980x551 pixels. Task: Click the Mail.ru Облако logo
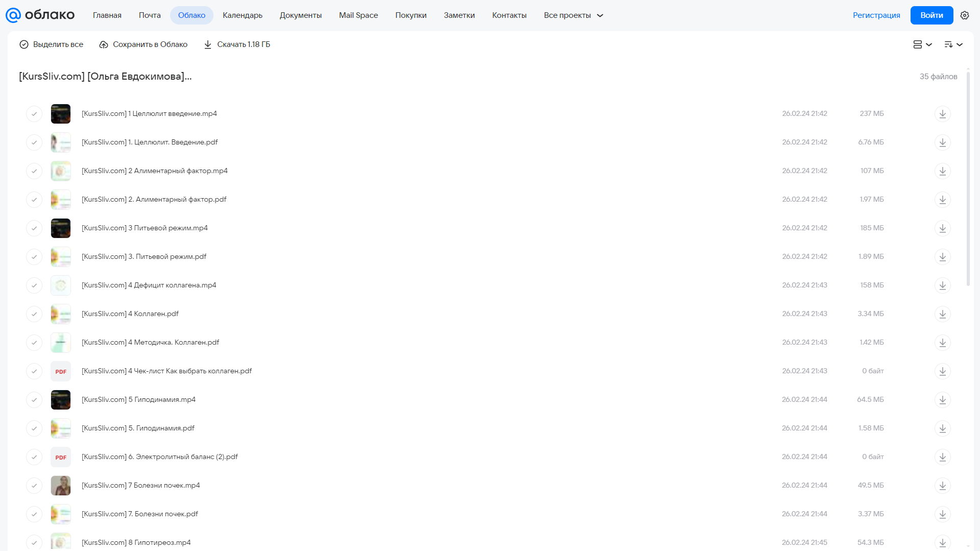(40, 15)
